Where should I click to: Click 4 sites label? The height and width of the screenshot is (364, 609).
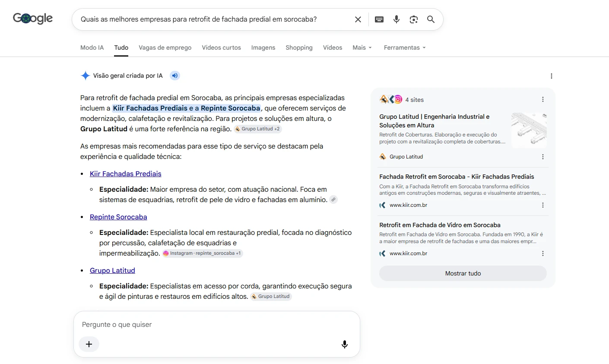pos(414,100)
